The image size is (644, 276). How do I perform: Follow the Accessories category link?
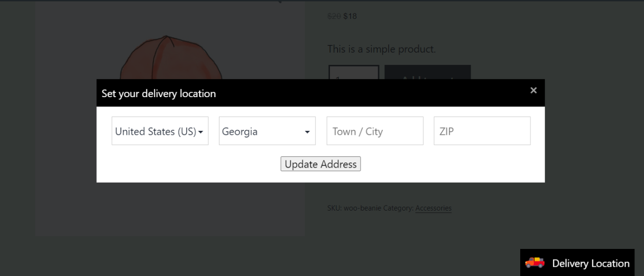point(433,208)
